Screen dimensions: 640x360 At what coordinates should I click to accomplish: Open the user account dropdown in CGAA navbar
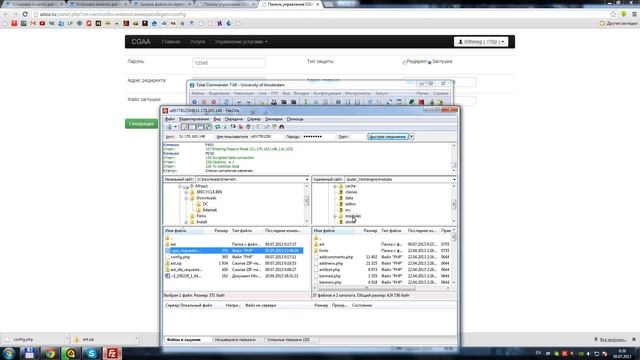click(x=481, y=42)
